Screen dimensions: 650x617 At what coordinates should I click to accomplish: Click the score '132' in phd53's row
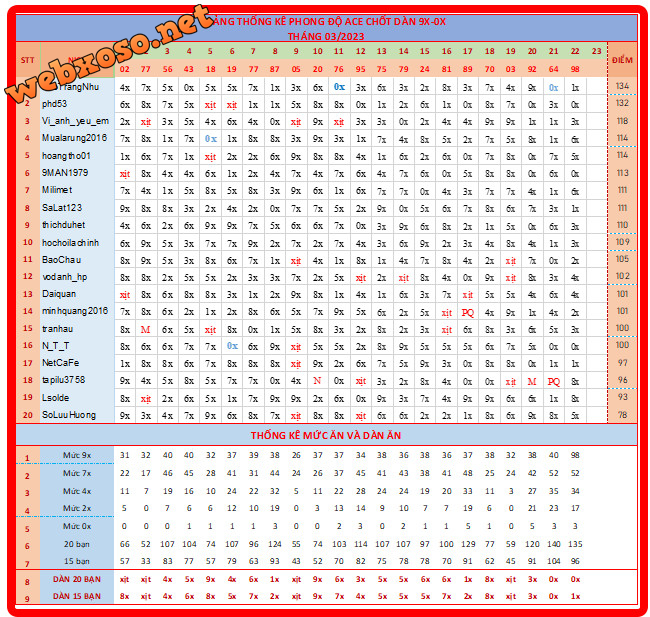click(622, 103)
